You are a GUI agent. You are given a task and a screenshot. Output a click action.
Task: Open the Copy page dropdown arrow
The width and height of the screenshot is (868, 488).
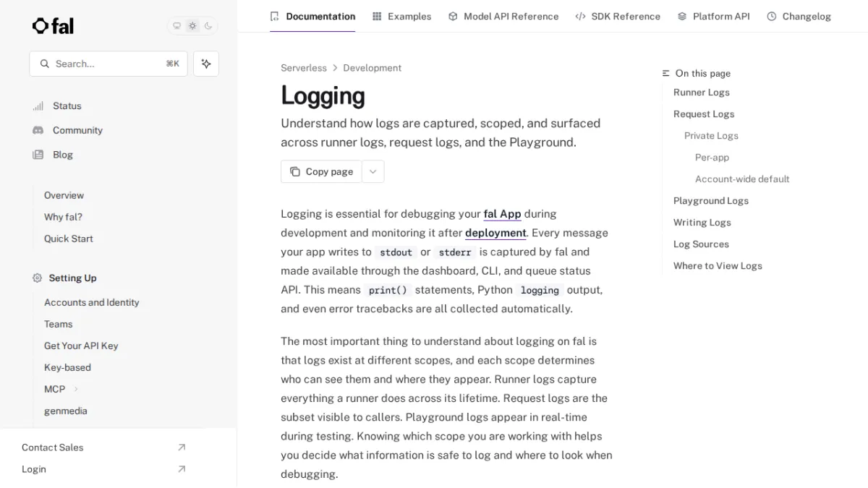pos(373,171)
